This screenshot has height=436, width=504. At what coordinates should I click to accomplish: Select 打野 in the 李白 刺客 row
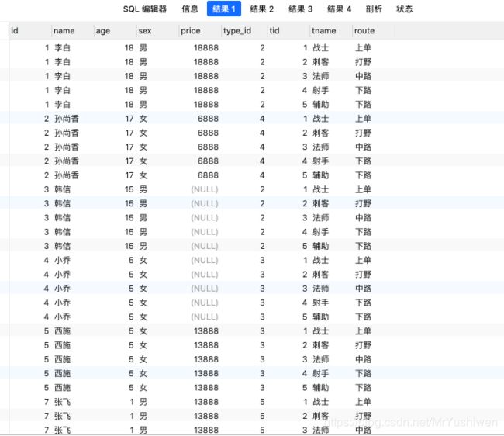pos(363,62)
